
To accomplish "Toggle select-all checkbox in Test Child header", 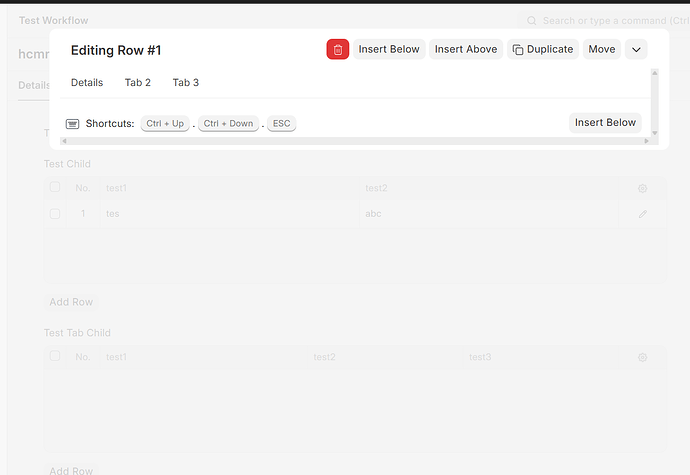I will pos(55,188).
